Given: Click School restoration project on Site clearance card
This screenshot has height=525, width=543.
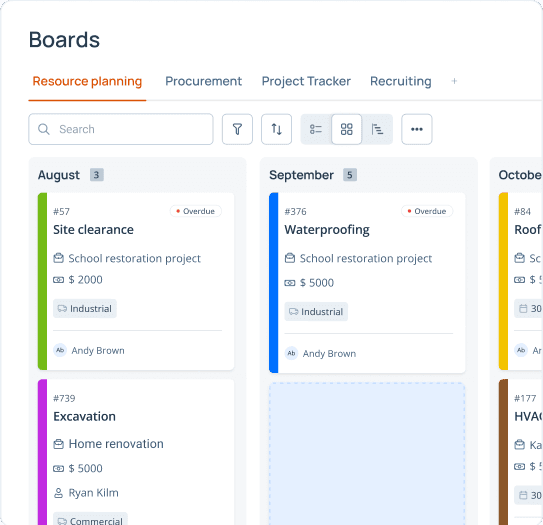Looking at the screenshot, I should coord(134,258).
